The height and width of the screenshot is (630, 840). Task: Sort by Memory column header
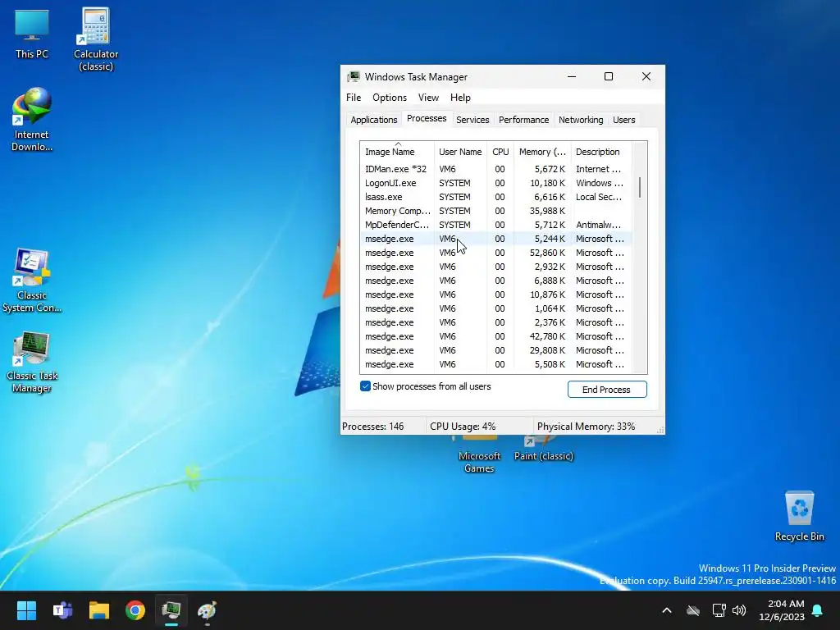pyautogui.click(x=542, y=152)
